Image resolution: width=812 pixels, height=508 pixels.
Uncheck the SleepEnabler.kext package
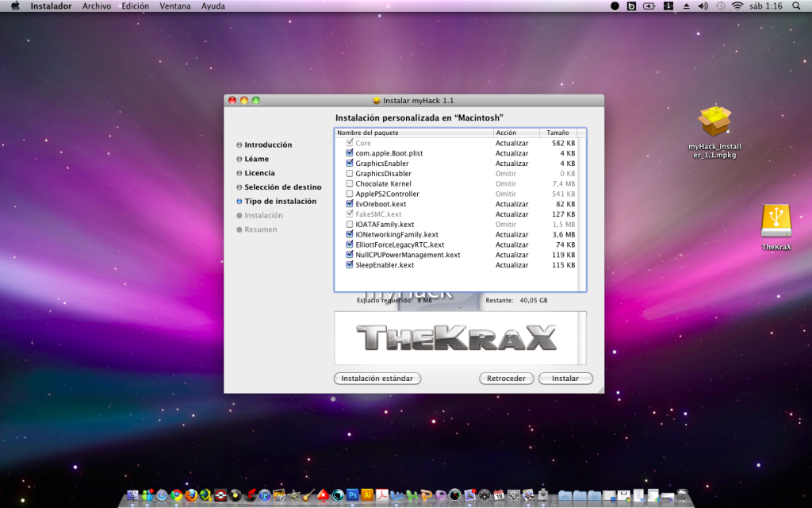(x=350, y=265)
